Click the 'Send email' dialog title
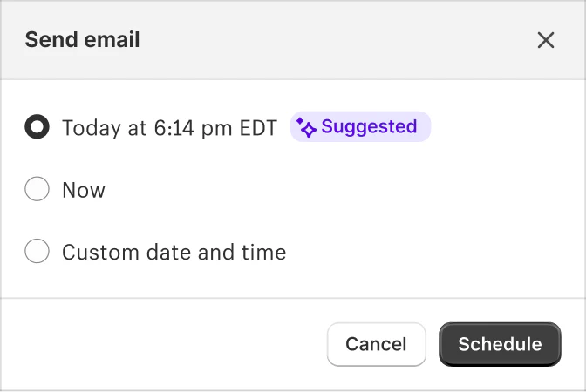The image size is (586, 392). [x=82, y=40]
